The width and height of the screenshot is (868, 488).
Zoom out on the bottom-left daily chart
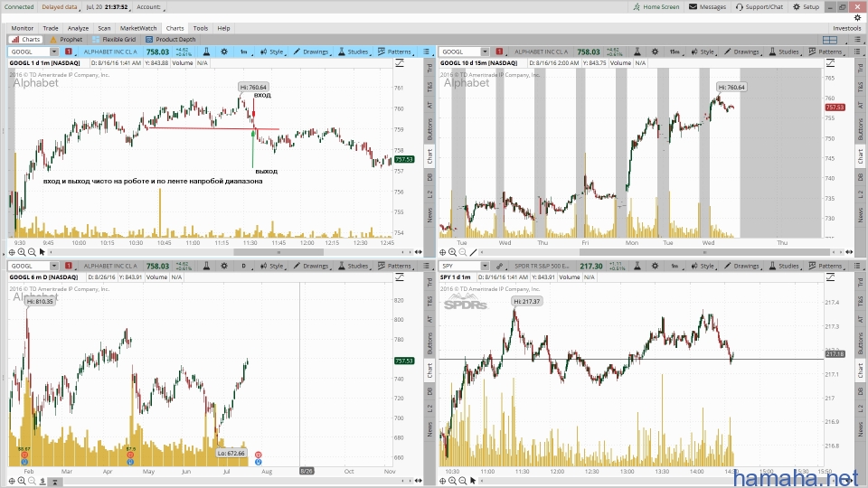(33, 481)
